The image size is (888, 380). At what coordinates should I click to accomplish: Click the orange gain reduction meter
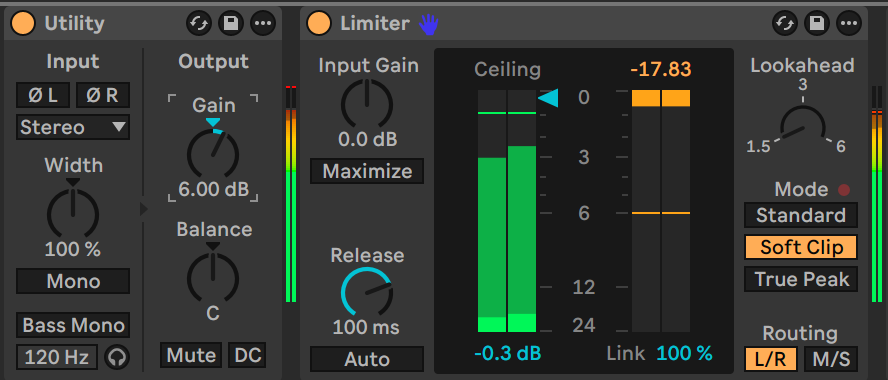(x=661, y=211)
